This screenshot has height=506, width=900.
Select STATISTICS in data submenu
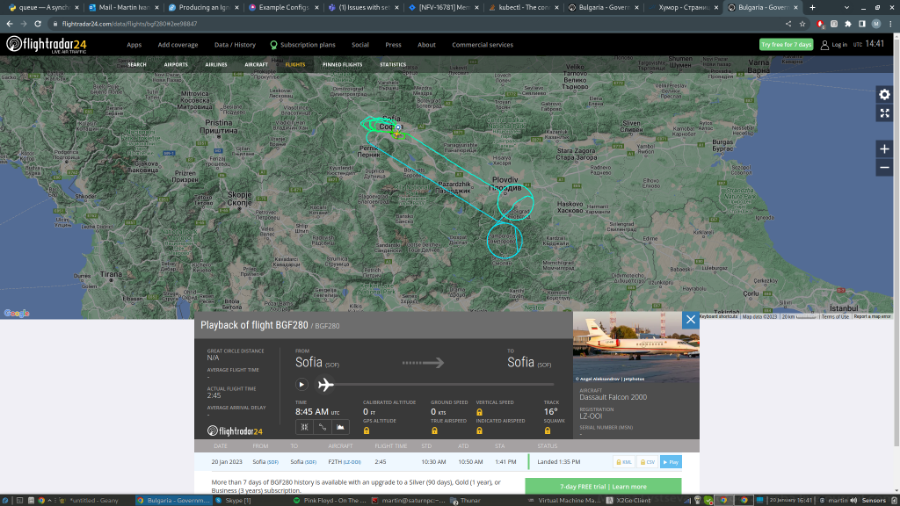click(393, 65)
